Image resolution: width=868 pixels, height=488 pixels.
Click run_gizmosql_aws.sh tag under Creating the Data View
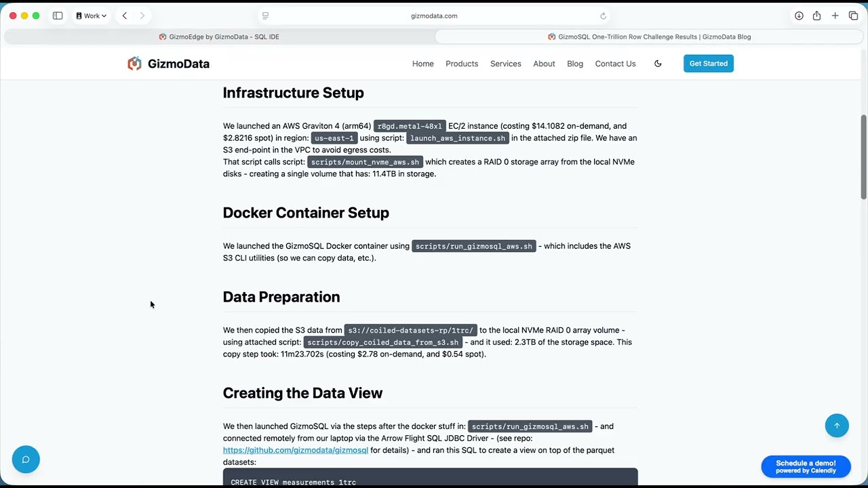pos(530,426)
